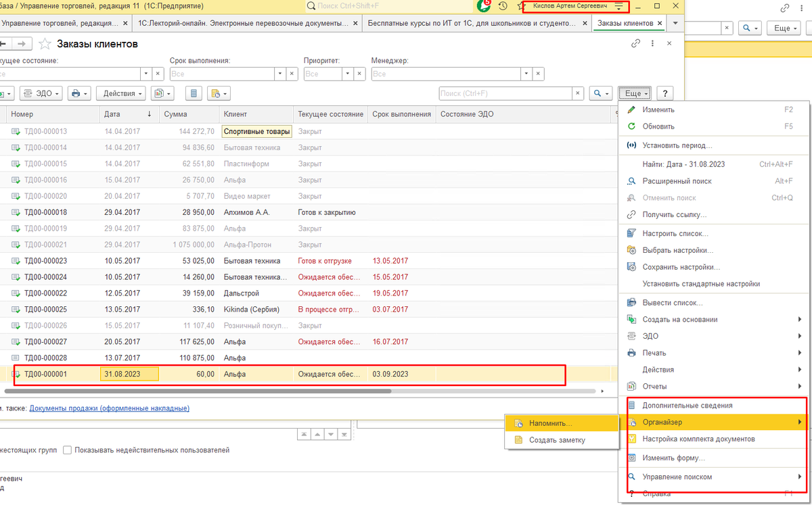Clear the search field with x button

click(x=579, y=93)
